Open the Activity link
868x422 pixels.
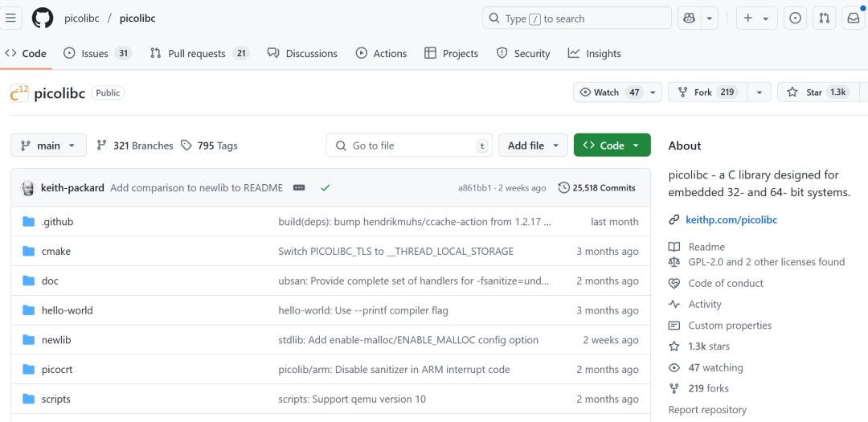705,304
